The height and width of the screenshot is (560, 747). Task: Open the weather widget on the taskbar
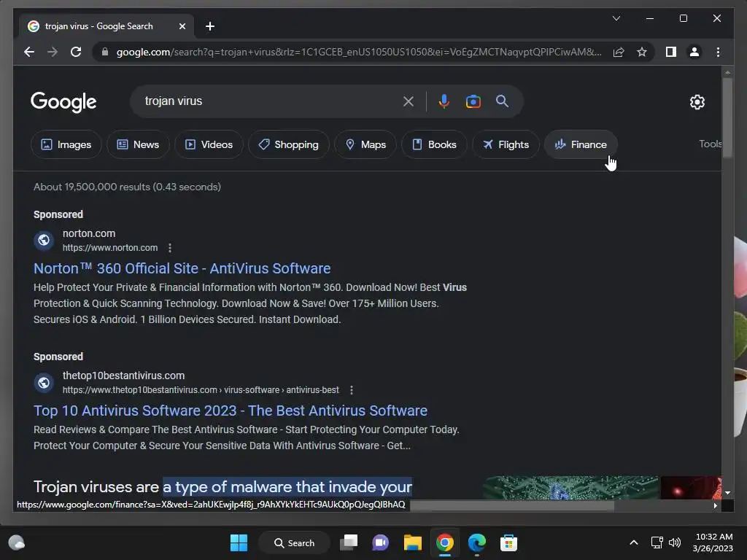point(17,542)
